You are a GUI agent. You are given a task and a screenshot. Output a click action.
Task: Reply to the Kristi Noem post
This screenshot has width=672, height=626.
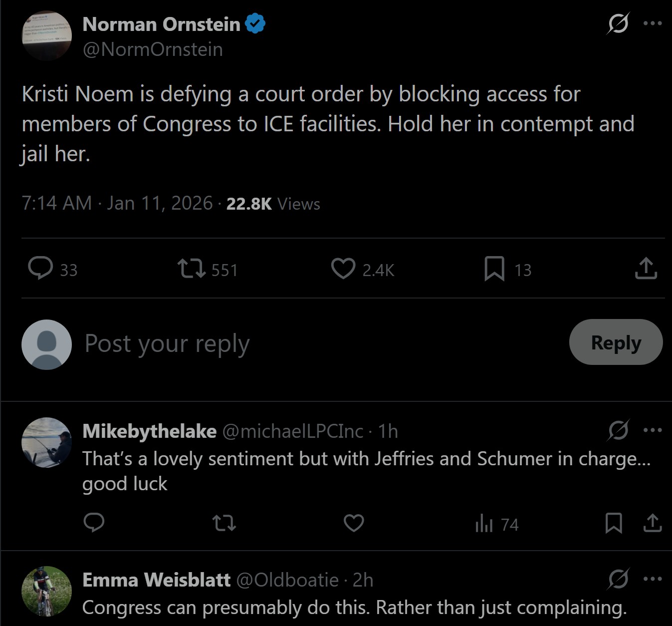pos(40,269)
